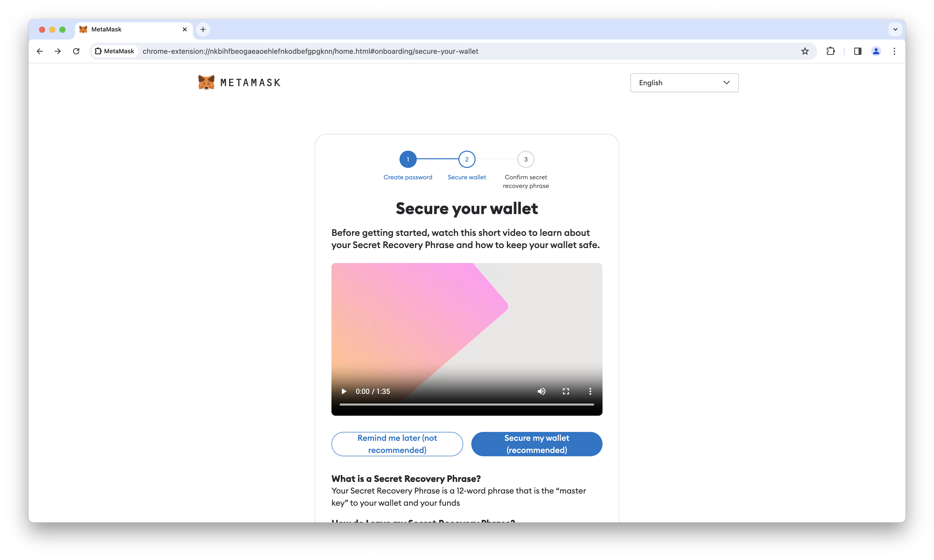This screenshot has height=560, width=934.
Task: Toggle fullscreen on the video player
Action: pyautogui.click(x=566, y=391)
